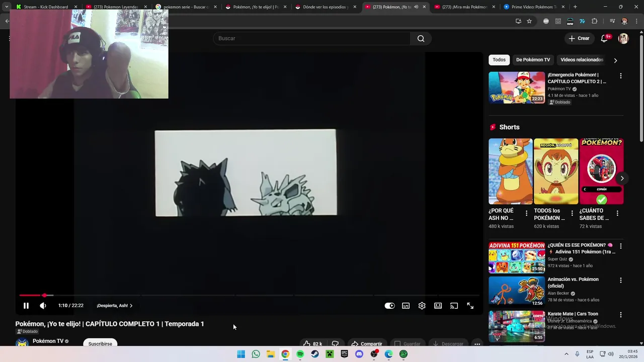Open the Chrome extensions puzzle icon
Image resolution: width=644 pixels, height=362 pixels.
pyautogui.click(x=595, y=21)
